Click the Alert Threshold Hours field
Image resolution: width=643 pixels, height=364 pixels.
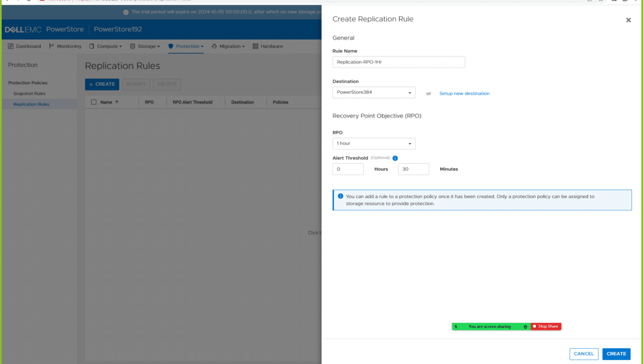tap(348, 169)
